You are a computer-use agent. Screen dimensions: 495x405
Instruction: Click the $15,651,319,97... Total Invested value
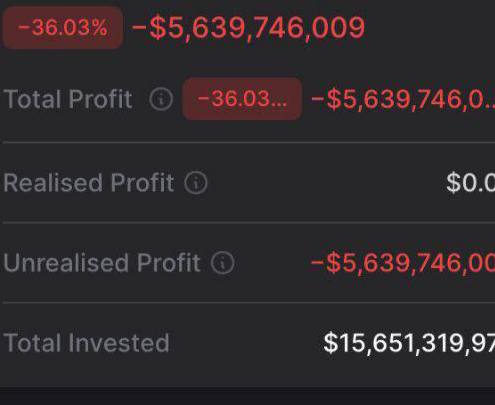click(409, 343)
